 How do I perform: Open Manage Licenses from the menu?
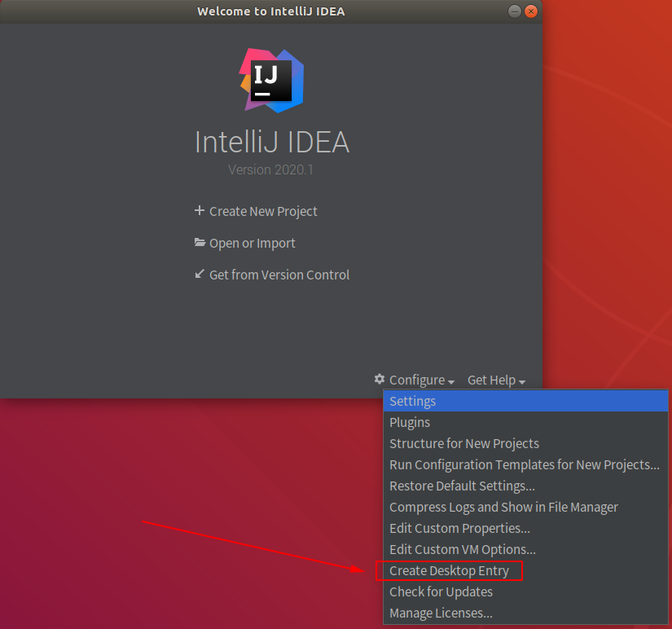coord(441,613)
